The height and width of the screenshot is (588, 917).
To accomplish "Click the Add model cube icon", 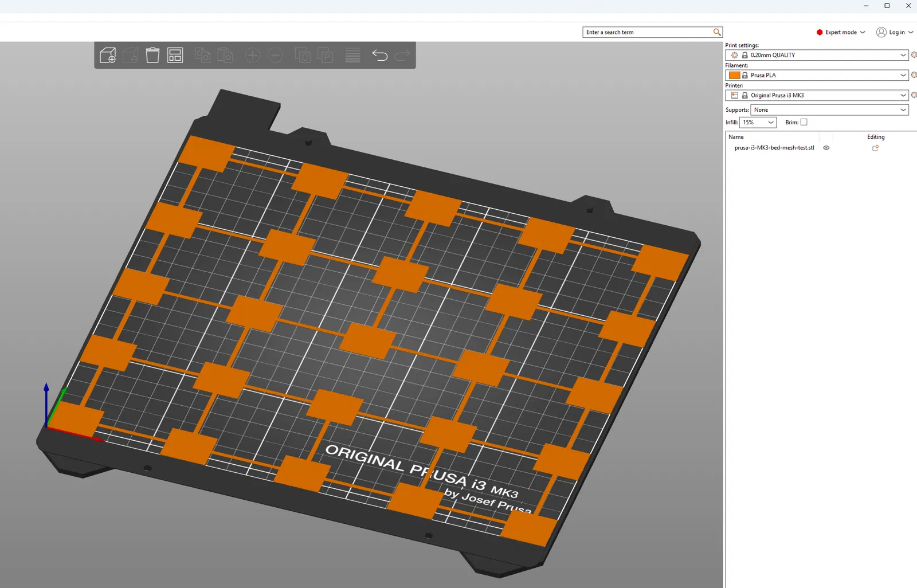I will pos(108,55).
